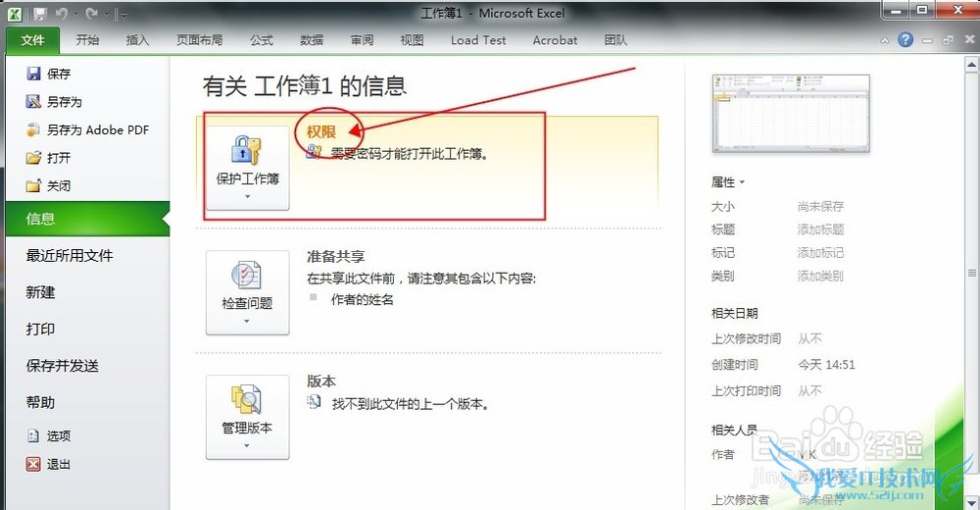
Task: Switch to the 插入 ribbon tab
Action: [137, 40]
